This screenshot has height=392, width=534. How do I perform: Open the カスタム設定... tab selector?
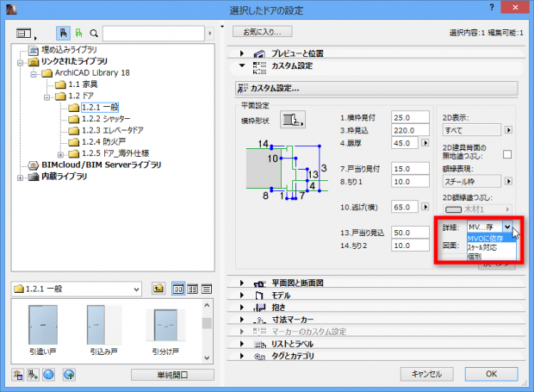point(376,88)
